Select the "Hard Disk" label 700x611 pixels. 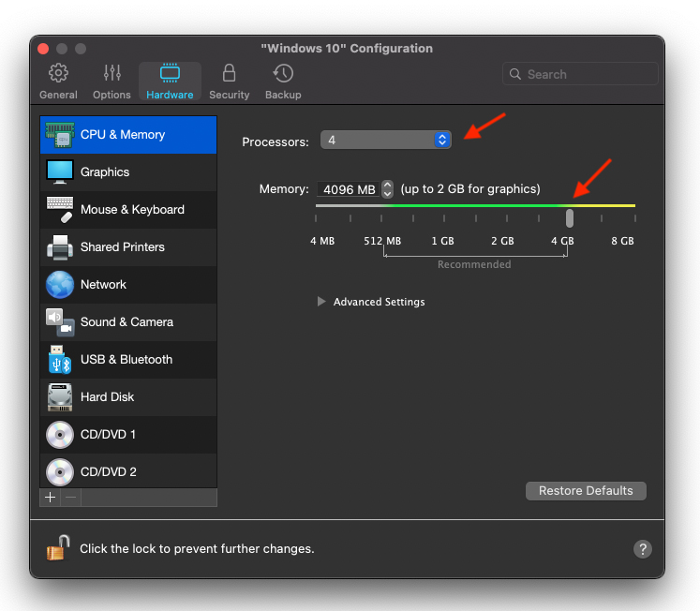(107, 396)
